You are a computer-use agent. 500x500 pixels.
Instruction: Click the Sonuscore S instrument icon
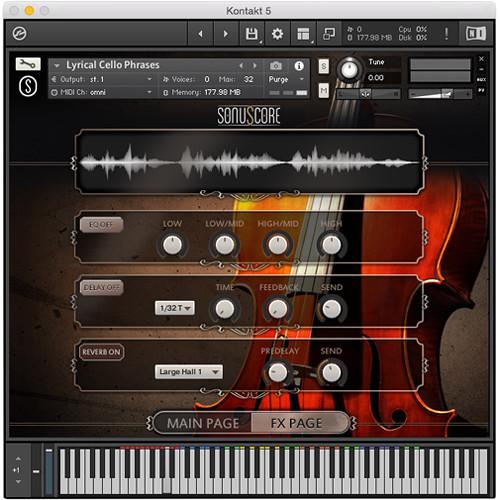28,86
